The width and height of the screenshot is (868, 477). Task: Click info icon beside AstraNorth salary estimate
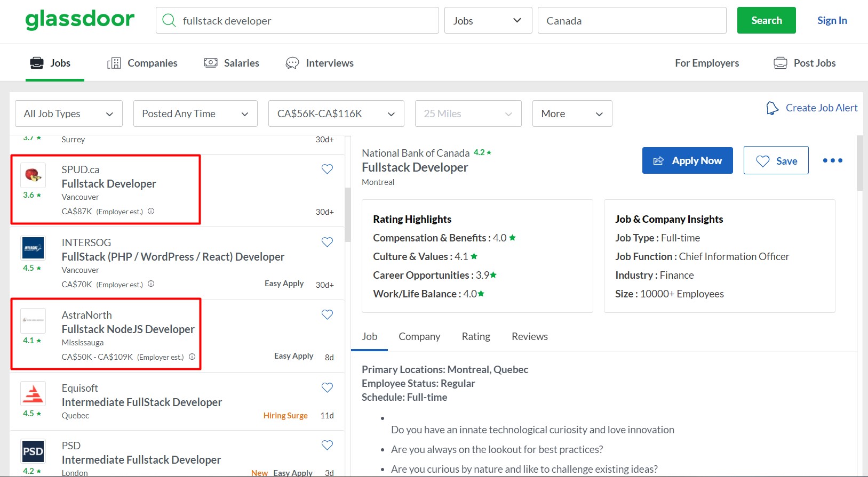(x=192, y=357)
